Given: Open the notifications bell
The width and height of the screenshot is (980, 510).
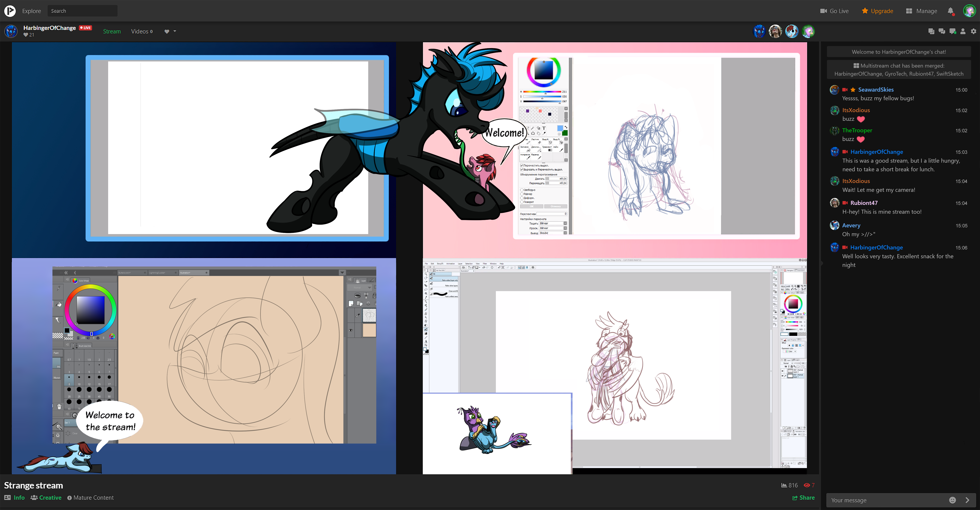Looking at the screenshot, I should click(950, 11).
